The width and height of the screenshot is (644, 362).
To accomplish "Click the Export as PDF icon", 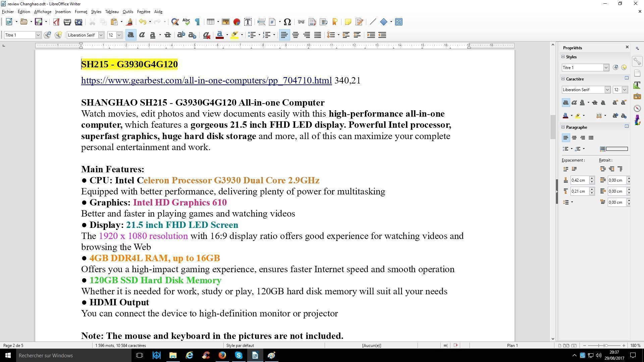I will point(56,22).
